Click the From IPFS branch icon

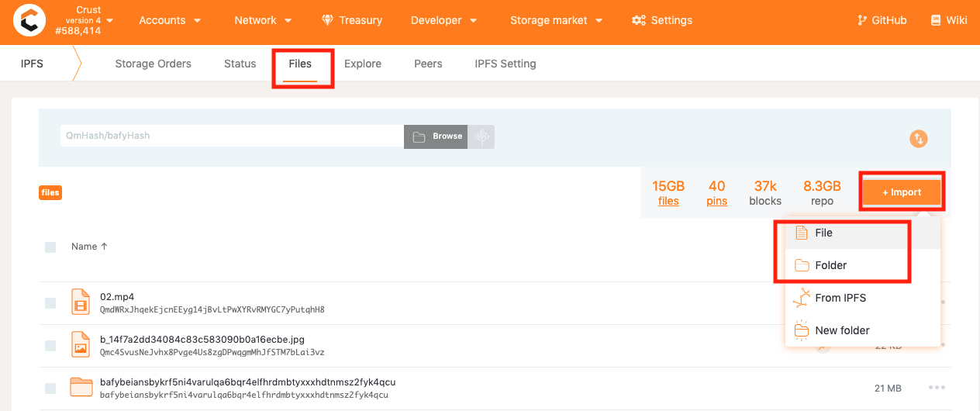click(x=802, y=298)
